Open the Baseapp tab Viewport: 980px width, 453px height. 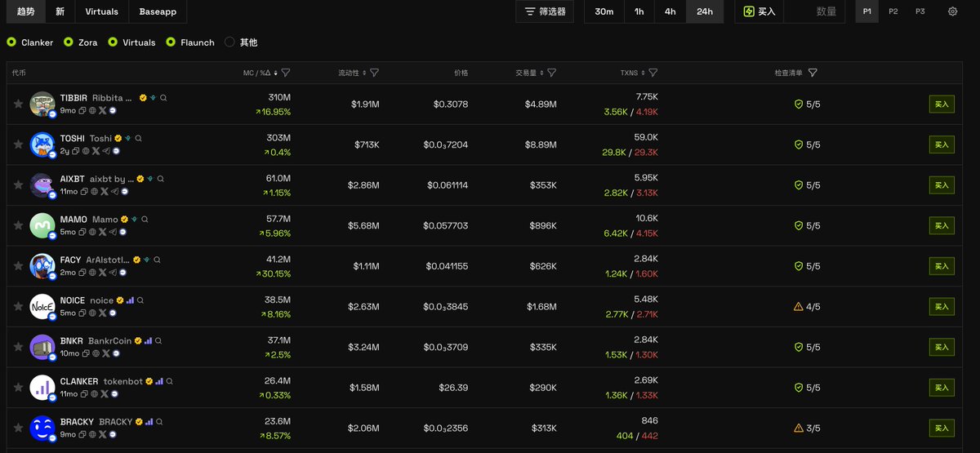point(158,11)
